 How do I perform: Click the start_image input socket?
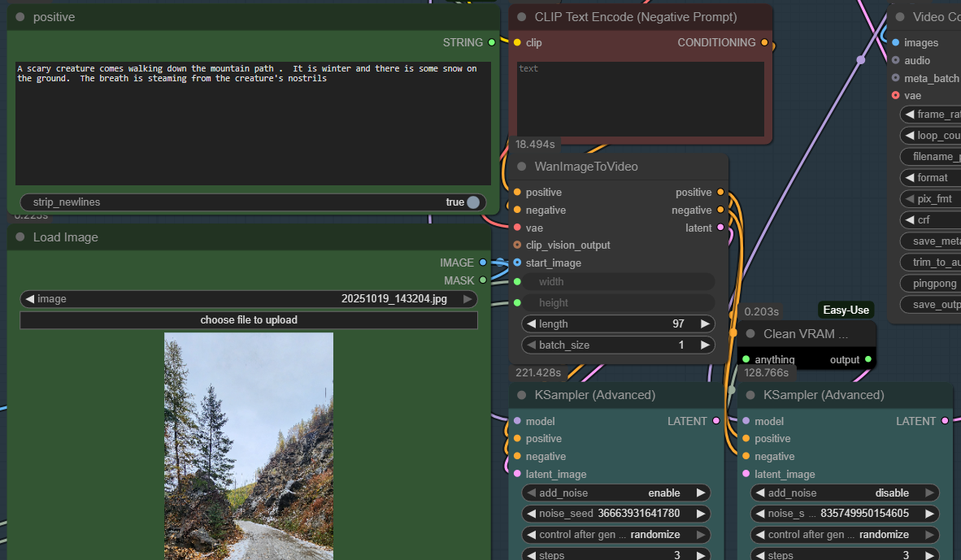click(517, 263)
